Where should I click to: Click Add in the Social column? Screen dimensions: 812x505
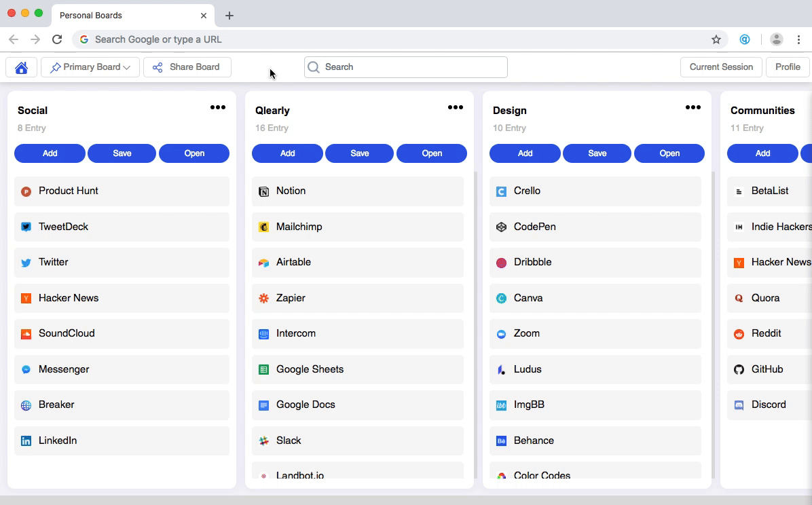50,153
